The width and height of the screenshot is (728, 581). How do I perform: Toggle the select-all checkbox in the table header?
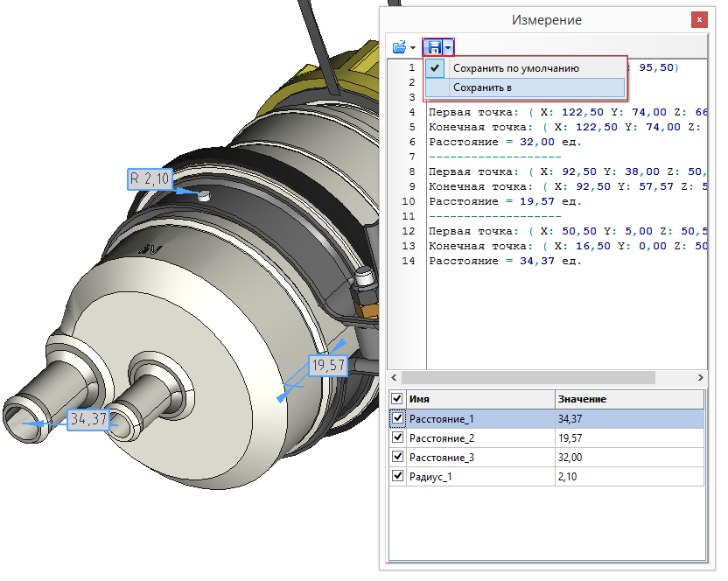398,399
